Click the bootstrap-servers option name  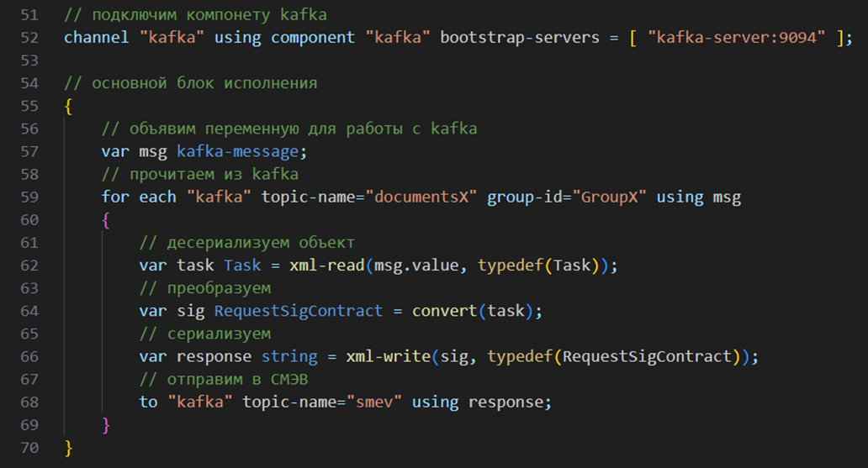520,38
